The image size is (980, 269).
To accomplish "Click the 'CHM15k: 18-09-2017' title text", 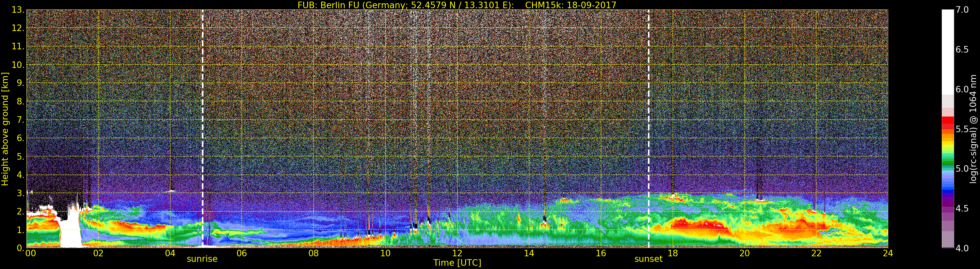I will coord(570,5).
